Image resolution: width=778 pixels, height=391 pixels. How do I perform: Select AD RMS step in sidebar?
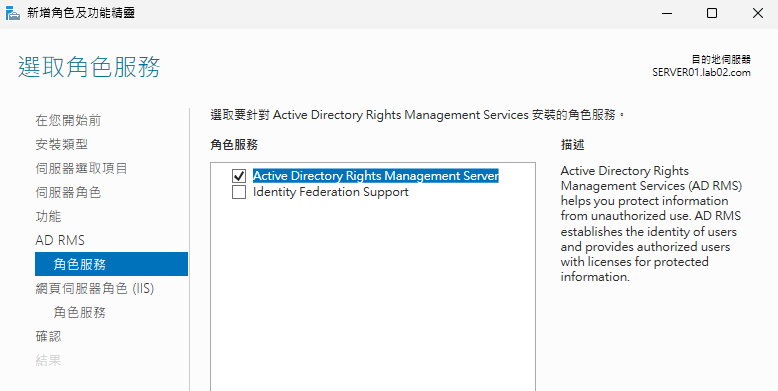click(60, 240)
